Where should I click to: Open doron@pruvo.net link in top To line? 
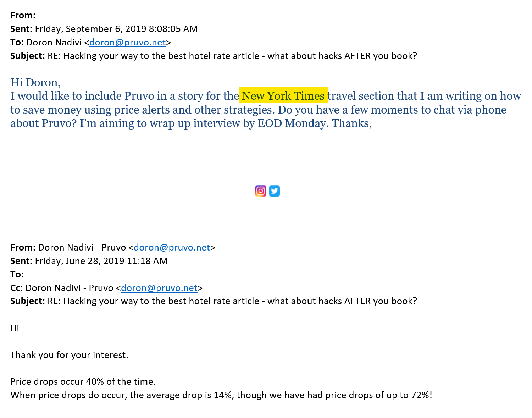tap(128, 43)
